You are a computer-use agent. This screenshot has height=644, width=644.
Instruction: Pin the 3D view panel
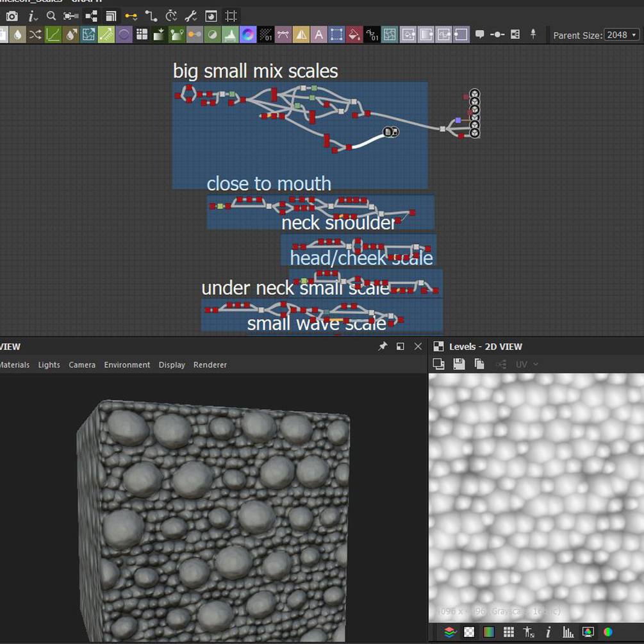(x=383, y=346)
